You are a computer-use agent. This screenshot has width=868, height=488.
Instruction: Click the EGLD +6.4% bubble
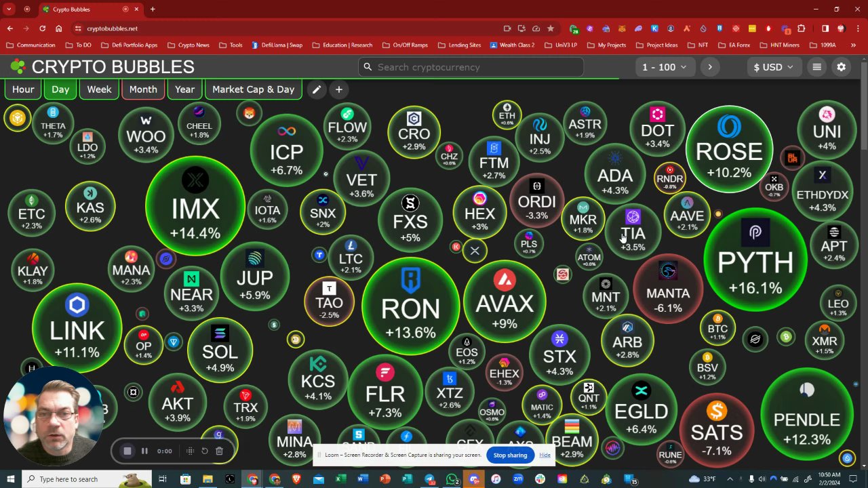(641, 409)
